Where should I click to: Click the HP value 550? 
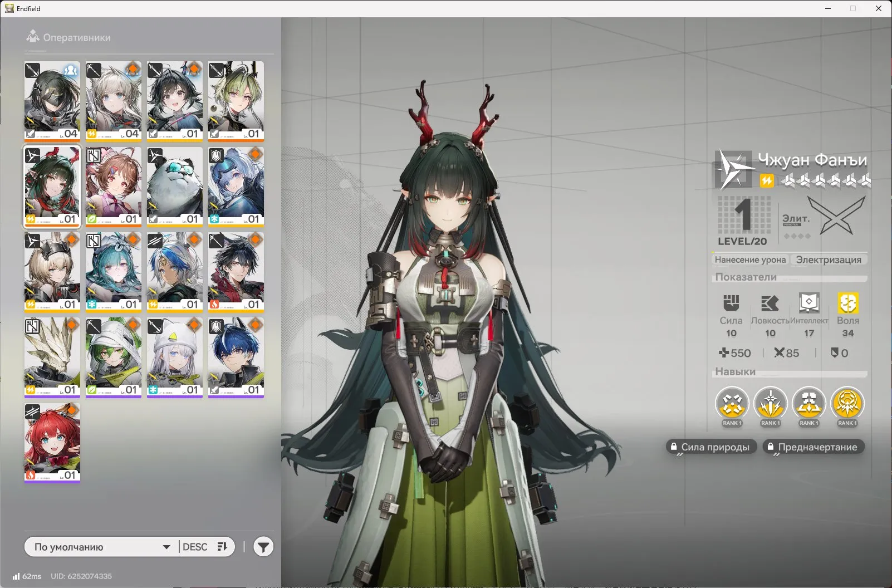click(x=735, y=353)
